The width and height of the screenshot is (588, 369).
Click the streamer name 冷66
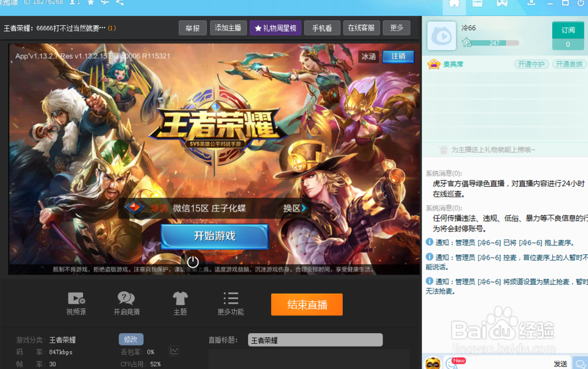(x=469, y=28)
